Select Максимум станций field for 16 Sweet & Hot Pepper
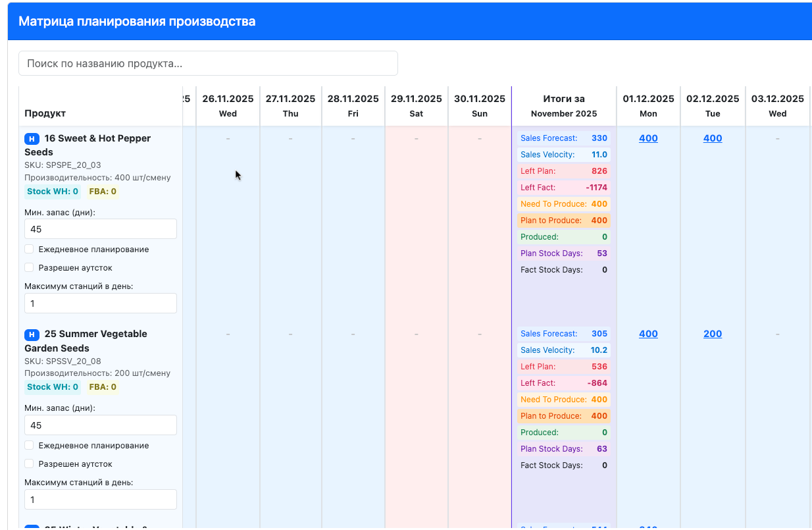Image resolution: width=812 pixels, height=530 pixels. coord(101,304)
